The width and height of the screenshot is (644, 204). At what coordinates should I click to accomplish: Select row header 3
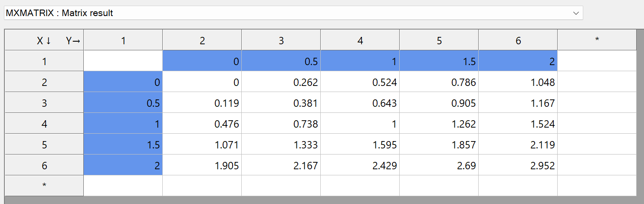[x=44, y=103]
